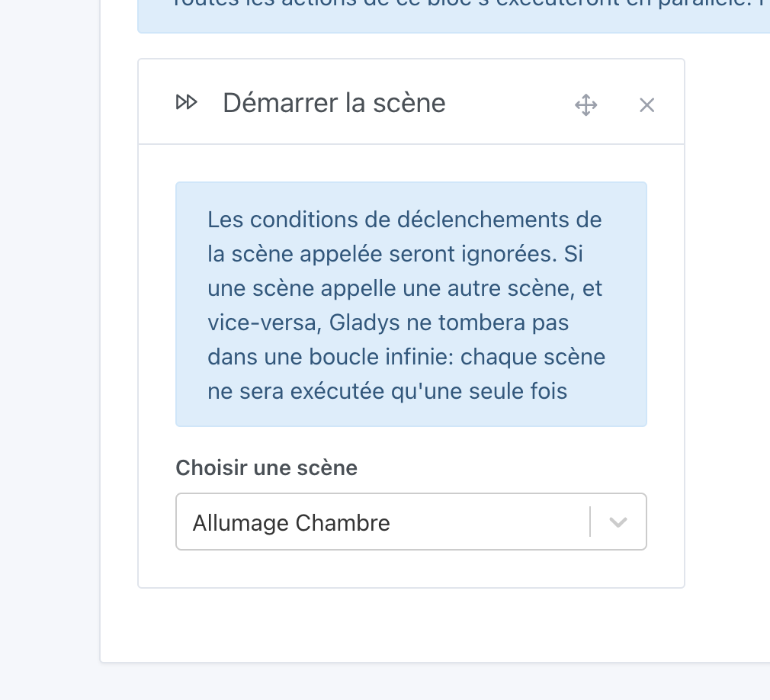This screenshot has height=700, width=770.
Task: Click the blue scene conditions info box
Action: (x=411, y=303)
